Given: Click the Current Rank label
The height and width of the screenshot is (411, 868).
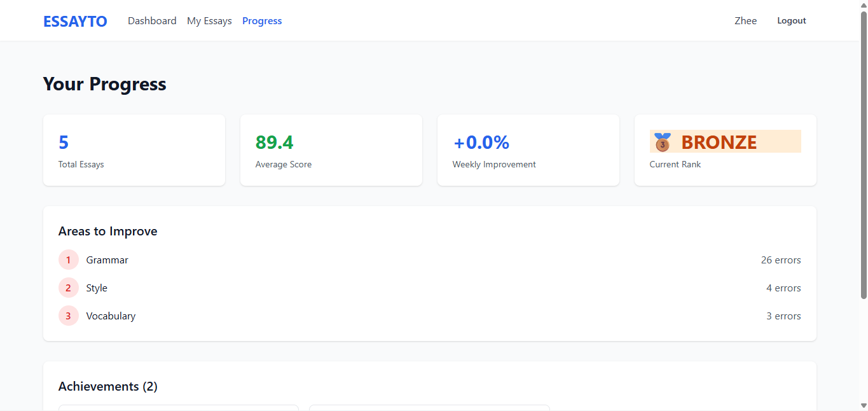Looking at the screenshot, I should tap(675, 164).
